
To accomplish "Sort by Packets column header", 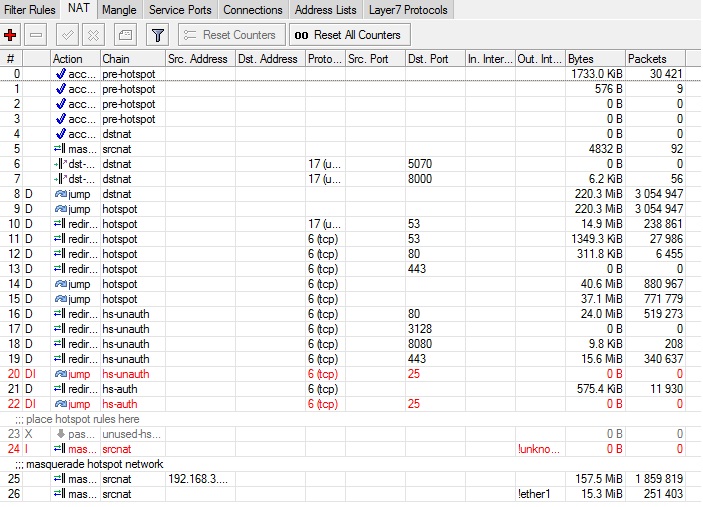I will [655, 59].
